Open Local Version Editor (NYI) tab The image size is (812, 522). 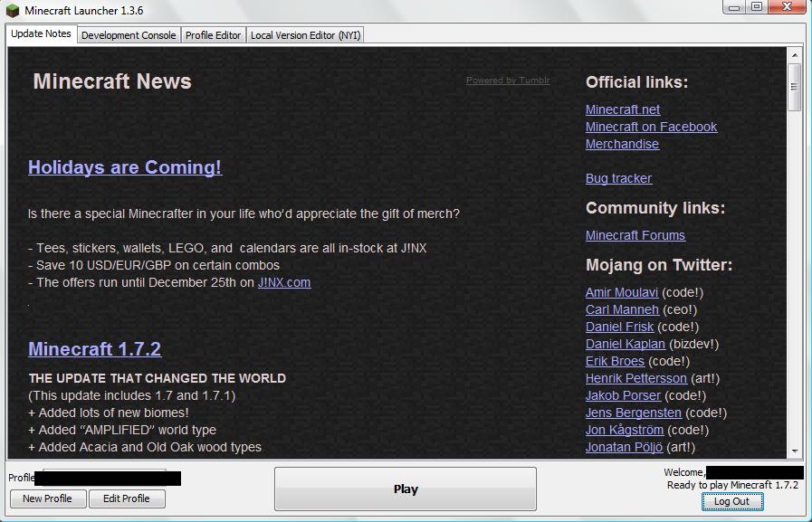coord(305,35)
